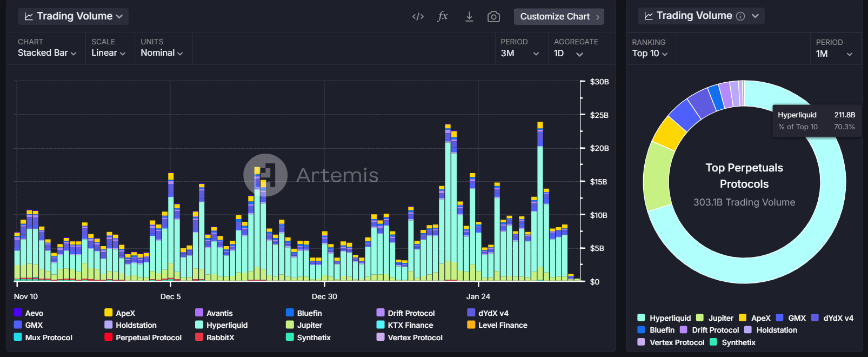The image size is (868, 357).
Task: Click chevron arrow beside right Trading Volume title
Action: pos(755,16)
